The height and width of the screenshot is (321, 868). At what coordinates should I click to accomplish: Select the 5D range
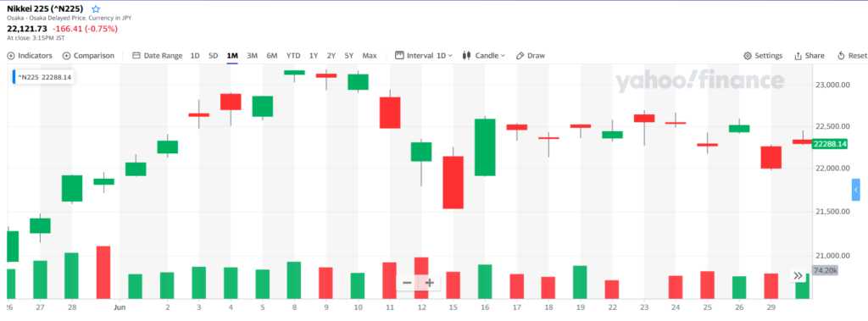(213, 55)
